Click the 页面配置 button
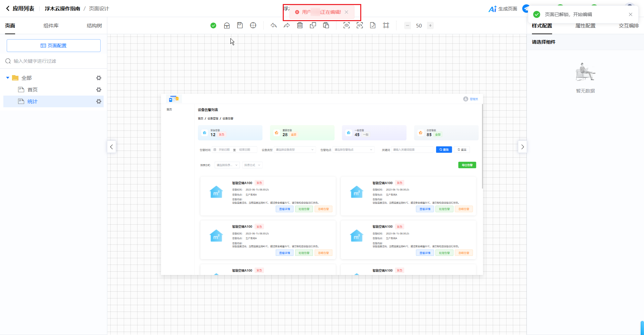 [54, 46]
